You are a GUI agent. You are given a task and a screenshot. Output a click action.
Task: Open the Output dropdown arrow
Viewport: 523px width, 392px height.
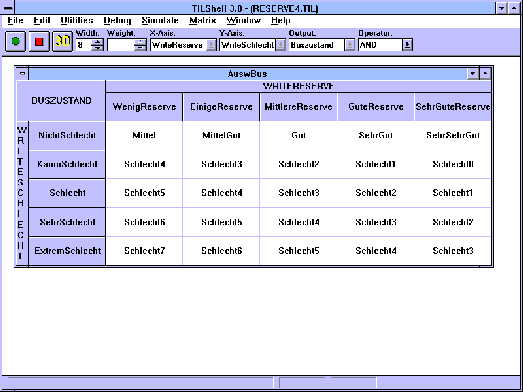pyautogui.click(x=350, y=45)
